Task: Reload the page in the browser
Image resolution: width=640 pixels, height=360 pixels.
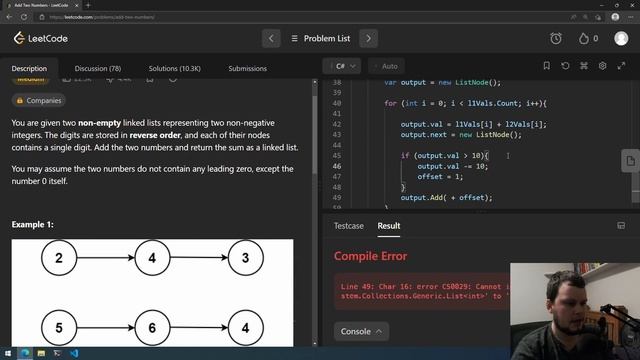Action: (24, 17)
